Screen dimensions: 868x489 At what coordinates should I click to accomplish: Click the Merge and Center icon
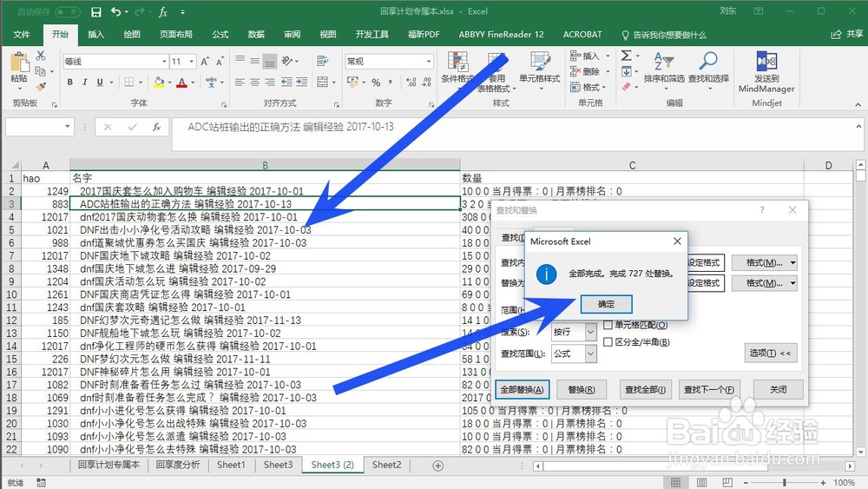pos(323,82)
